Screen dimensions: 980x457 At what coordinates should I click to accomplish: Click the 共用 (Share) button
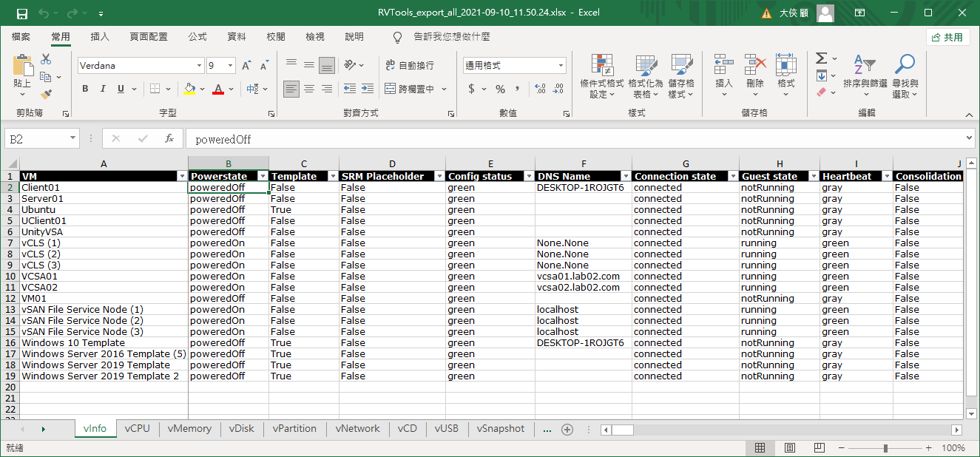(948, 37)
